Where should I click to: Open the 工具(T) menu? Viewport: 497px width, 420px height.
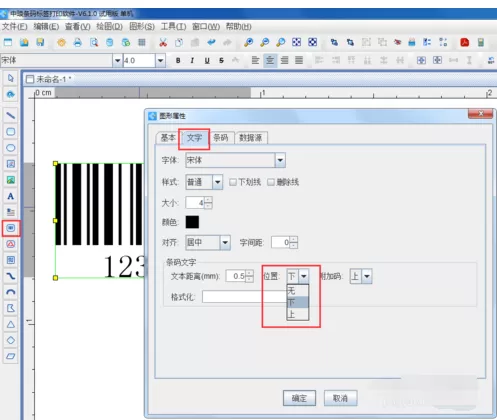174,26
